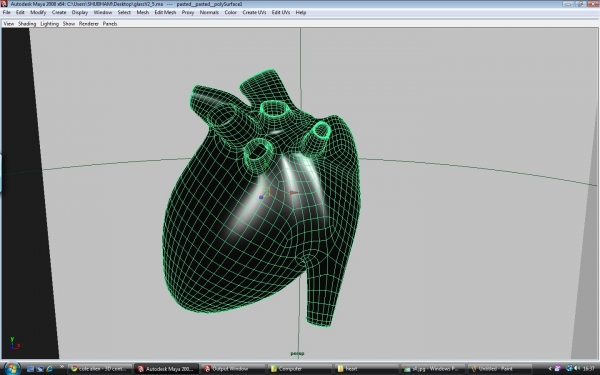
Task: Click the Switch between windows quick launch icon
Action: (x=40, y=369)
